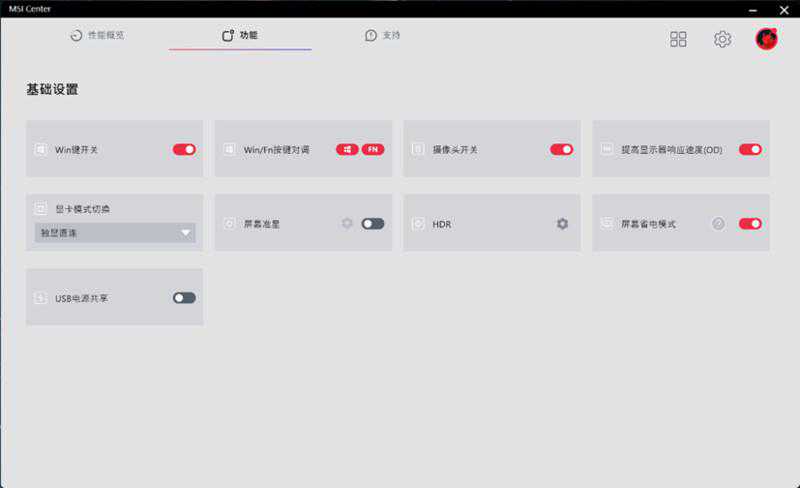Viewport: 800px width, 488px height.
Task: Open MSI Center settings gear
Action: 722,39
